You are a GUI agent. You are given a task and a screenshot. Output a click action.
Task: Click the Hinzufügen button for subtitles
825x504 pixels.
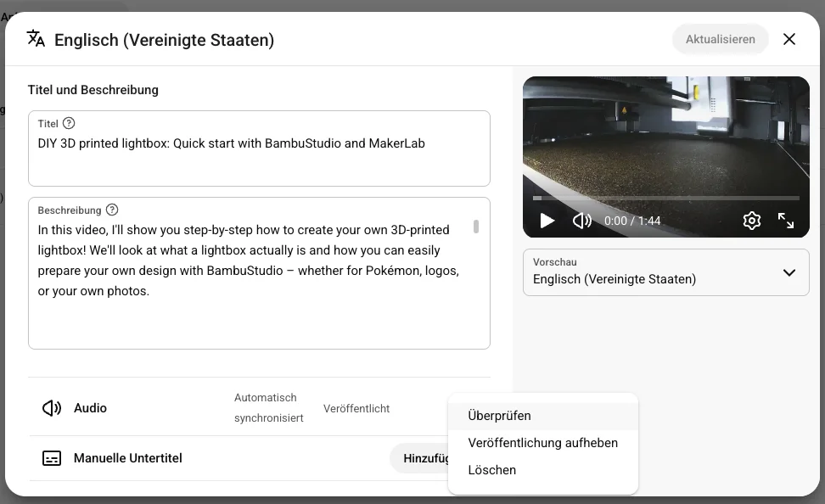tap(420, 458)
